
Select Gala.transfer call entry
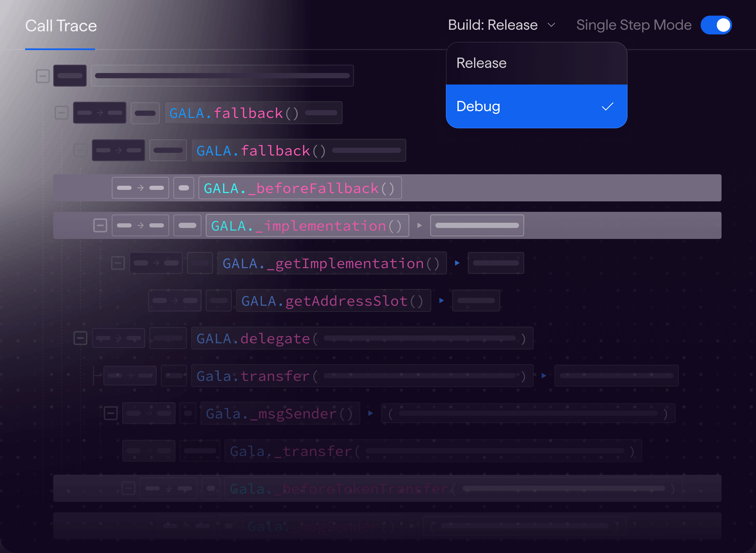362,376
